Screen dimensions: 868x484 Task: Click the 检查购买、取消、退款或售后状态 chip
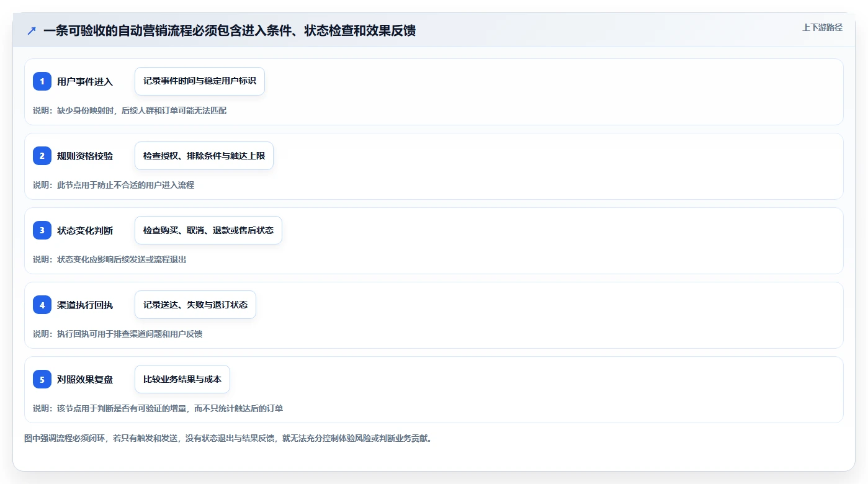point(208,230)
